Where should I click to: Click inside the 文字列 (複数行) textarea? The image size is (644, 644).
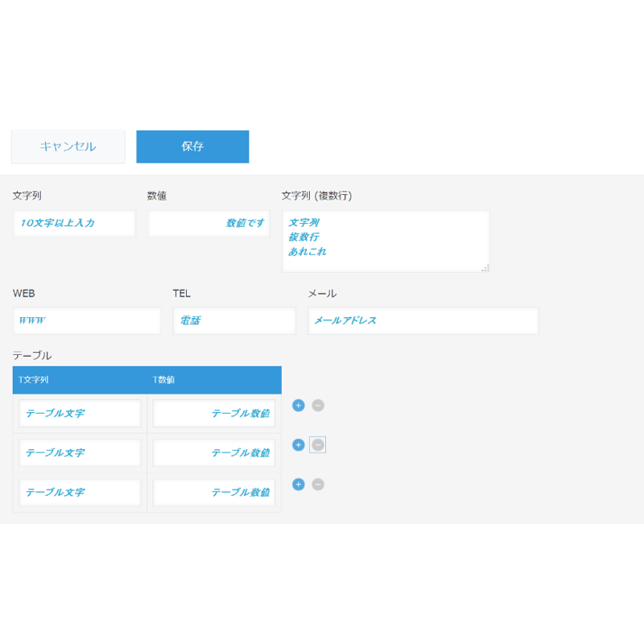pyautogui.click(x=386, y=241)
